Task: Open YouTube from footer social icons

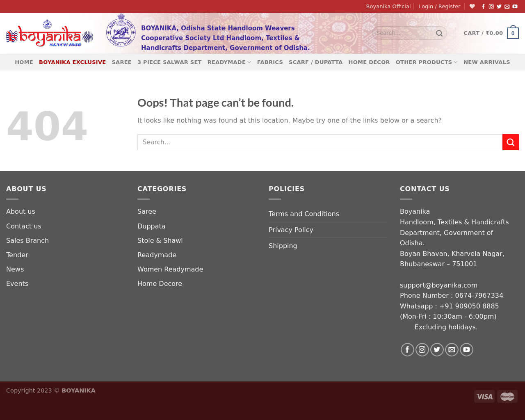Action: (x=466, y=349)
